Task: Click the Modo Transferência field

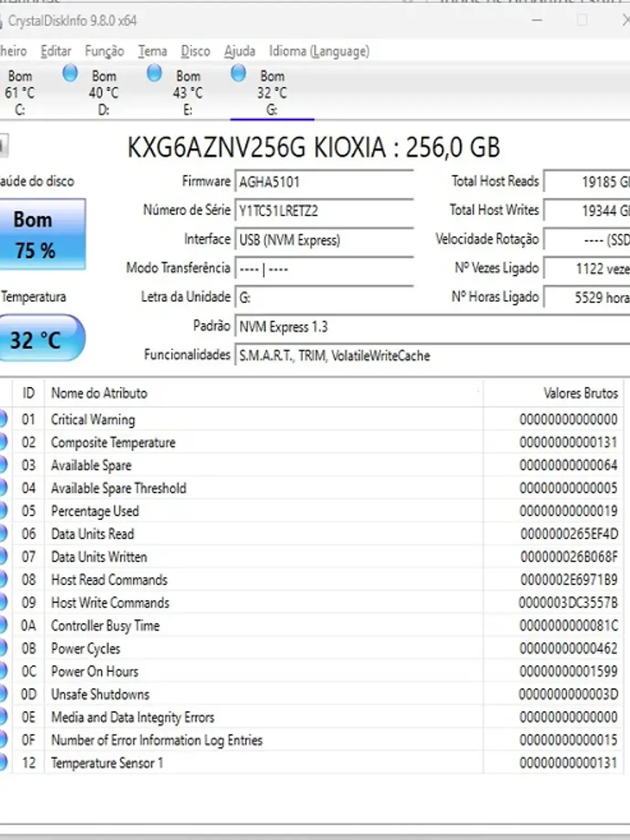Action: (324, 269)
